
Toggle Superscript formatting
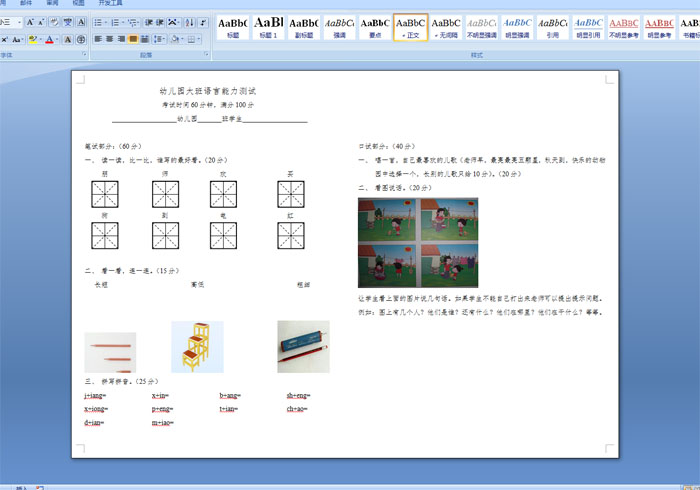[4, 39]
